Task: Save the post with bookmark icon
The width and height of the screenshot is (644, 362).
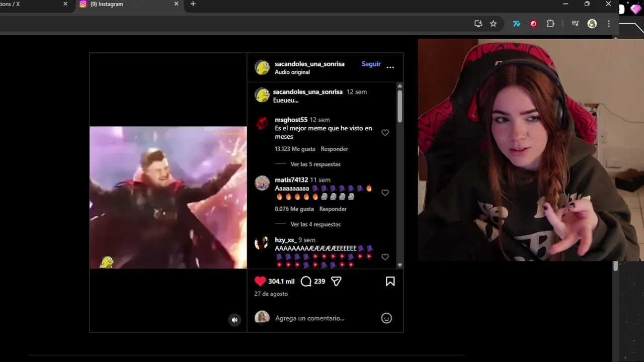Action: pyautogui.click(x=390, y=282)
